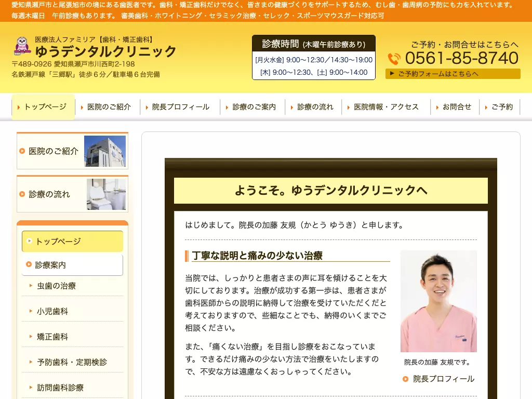Click the [木] 9:00〜12:30、[土] 9:00〜14:00 hours line
The height and width of the screenshot is (399, 532).
point(314,72)
